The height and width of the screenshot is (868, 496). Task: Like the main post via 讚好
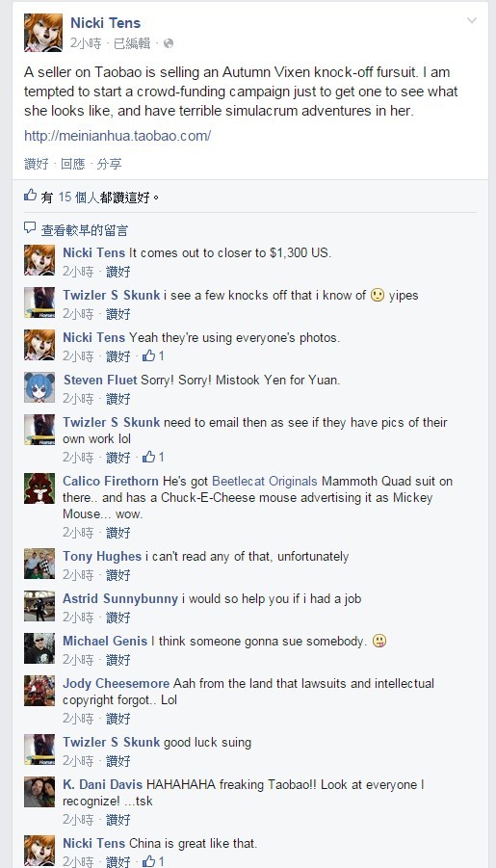point(37,164)
